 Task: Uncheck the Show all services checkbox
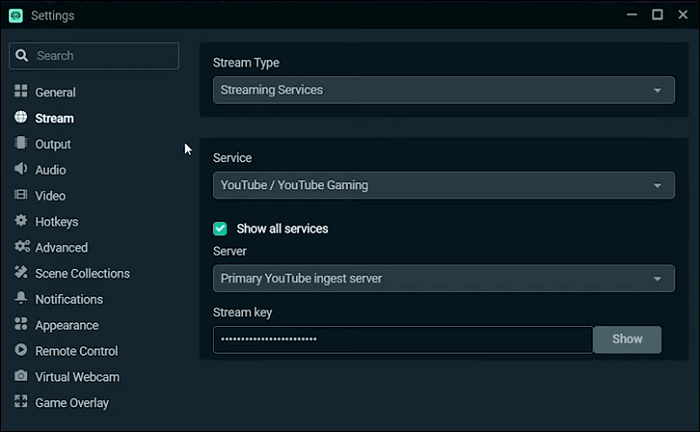tap(221, 228)
